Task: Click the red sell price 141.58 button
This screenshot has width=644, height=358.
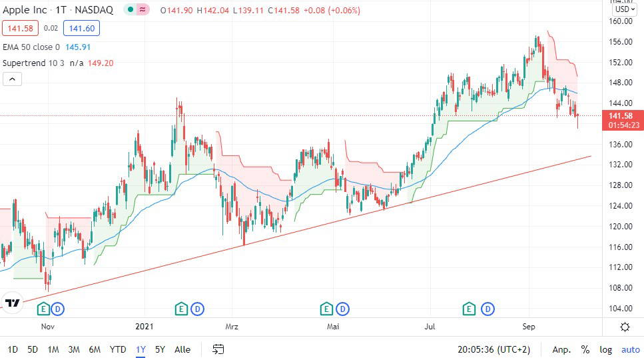Action: [x=20, y=29]
